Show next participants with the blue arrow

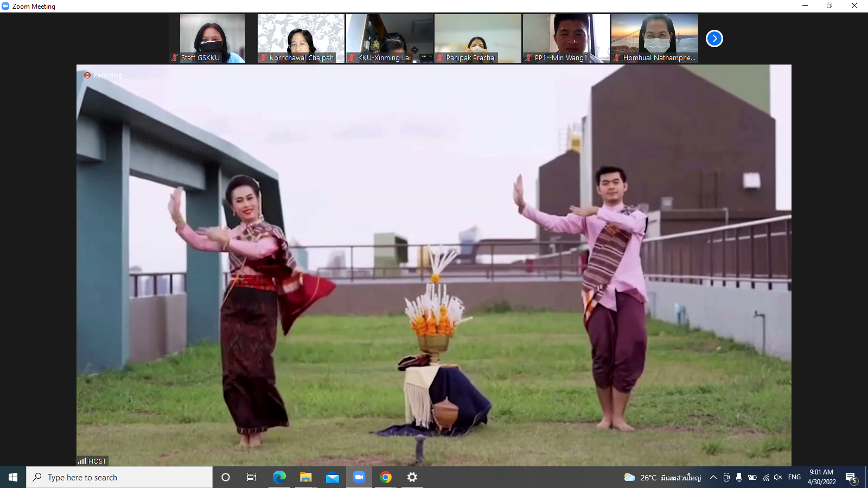pos(714,38)
